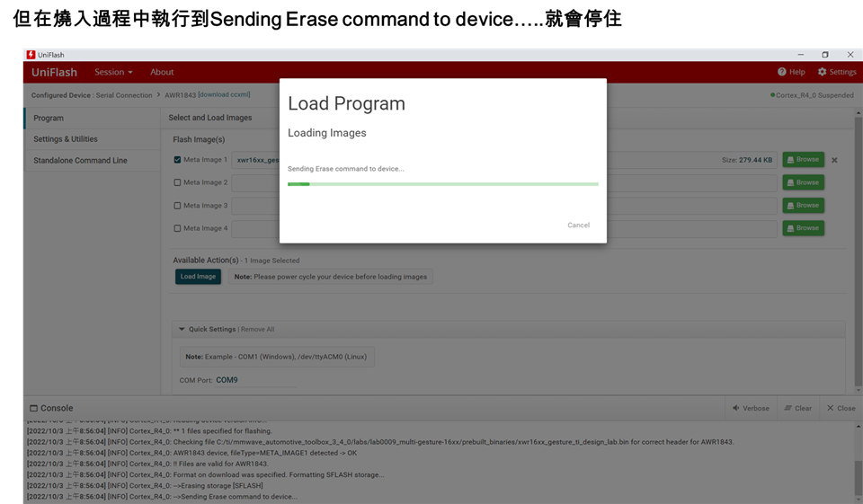Image resolution: width=863 pixels, height=504 pixels.
Task: Click Remove All in Quick Settings
Action: (258, 329)
